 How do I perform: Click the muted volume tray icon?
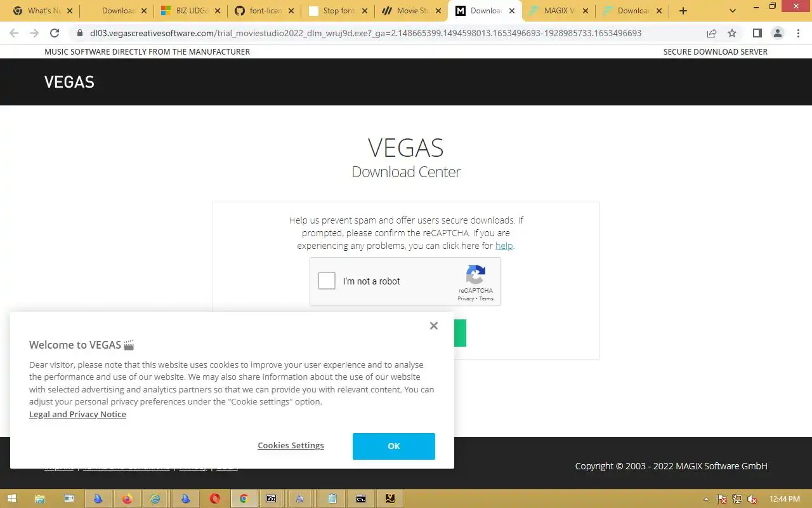[751, 499]
